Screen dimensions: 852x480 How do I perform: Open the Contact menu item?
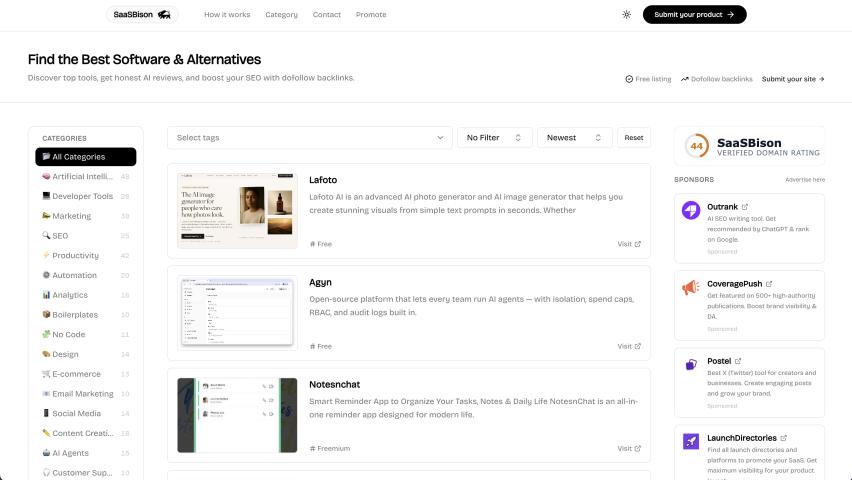click(x=327, y=15)
